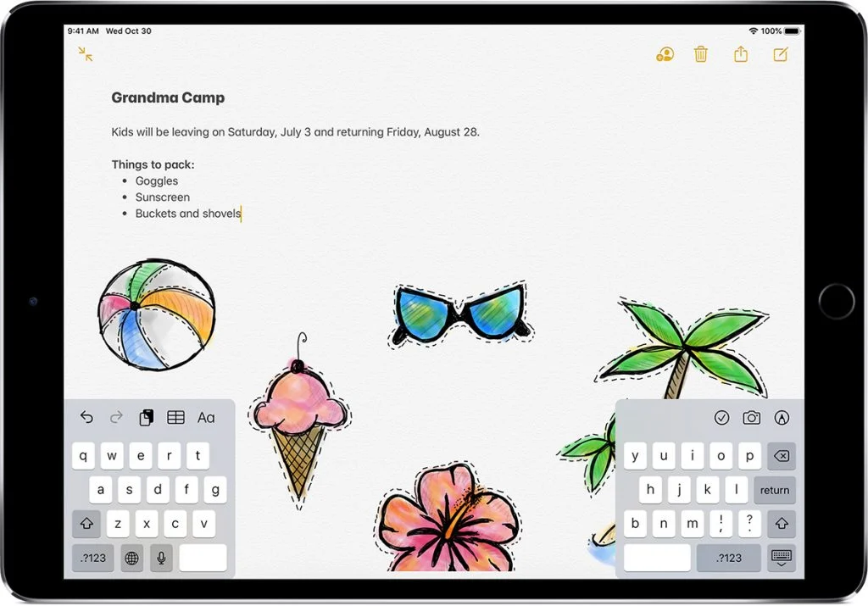Image resolution: width=868 pixels, height=606 pixels.
Task: Open the globe keyboard language switcher
Action: tap(131, 558)
